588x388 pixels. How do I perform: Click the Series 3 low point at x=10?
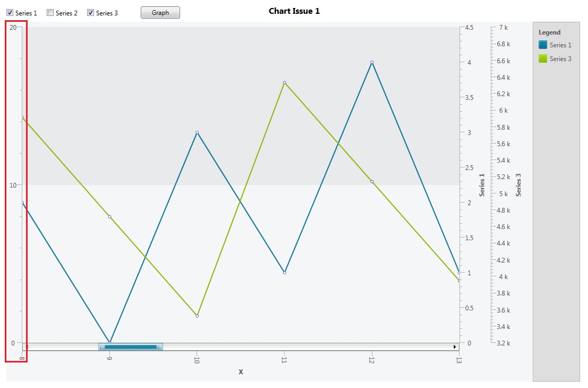point(197,316)
